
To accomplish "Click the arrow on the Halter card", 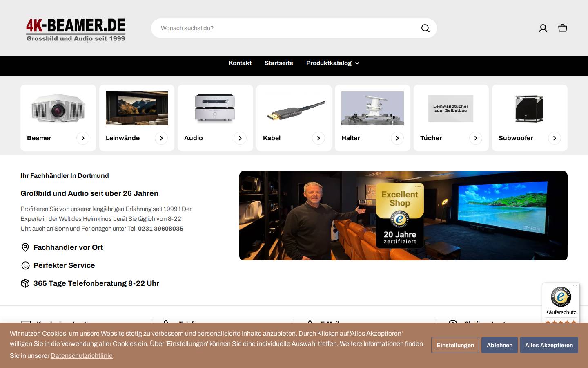I will point(397,138).
